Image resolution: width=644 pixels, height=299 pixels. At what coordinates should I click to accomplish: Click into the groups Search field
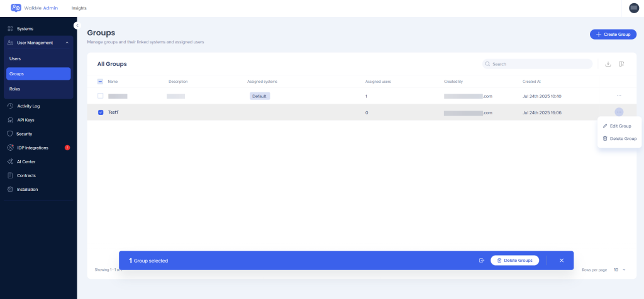(540, 64)
